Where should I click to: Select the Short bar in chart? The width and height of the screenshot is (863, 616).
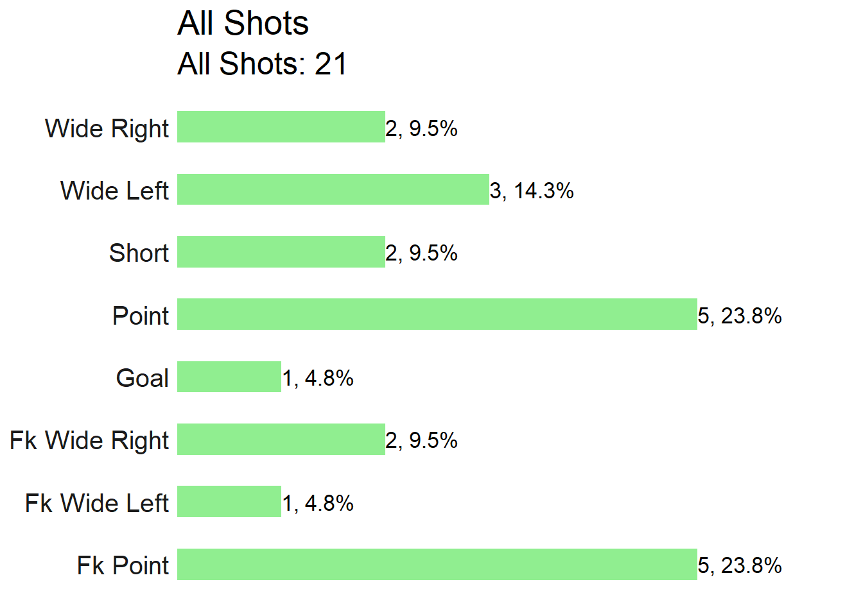pyautogui.click(x=281, y=252)
